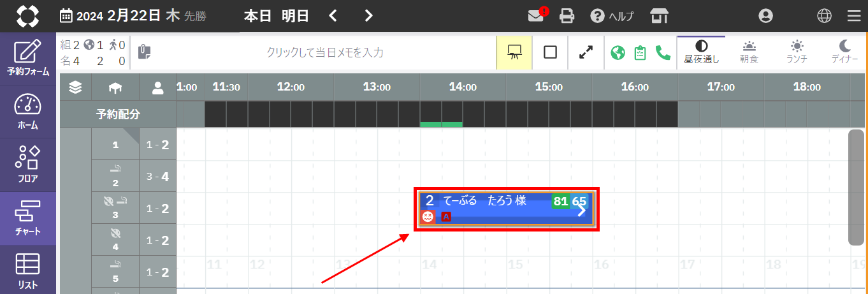Click the printer icon in header

(x=567, y=16)
